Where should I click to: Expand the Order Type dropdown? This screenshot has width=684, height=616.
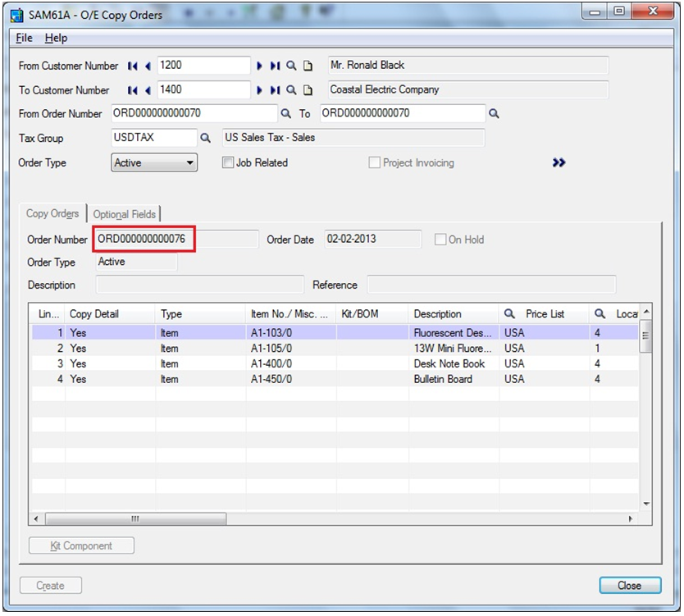tap(154, 162)
